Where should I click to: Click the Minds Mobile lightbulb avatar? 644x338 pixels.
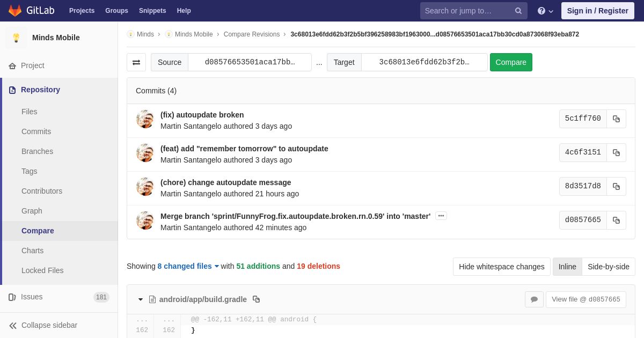(x=16, y=38)
